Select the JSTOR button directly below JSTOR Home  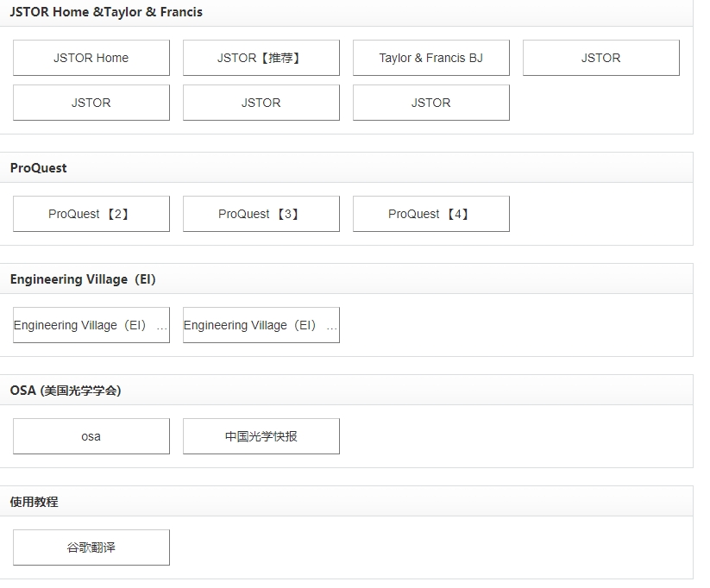[91, 103]
